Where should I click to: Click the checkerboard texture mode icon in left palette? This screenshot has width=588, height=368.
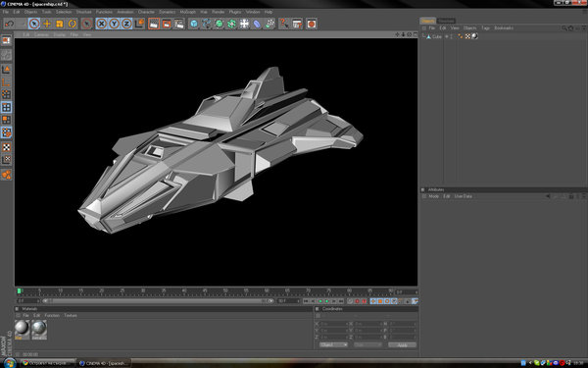[x=7, y=147]
